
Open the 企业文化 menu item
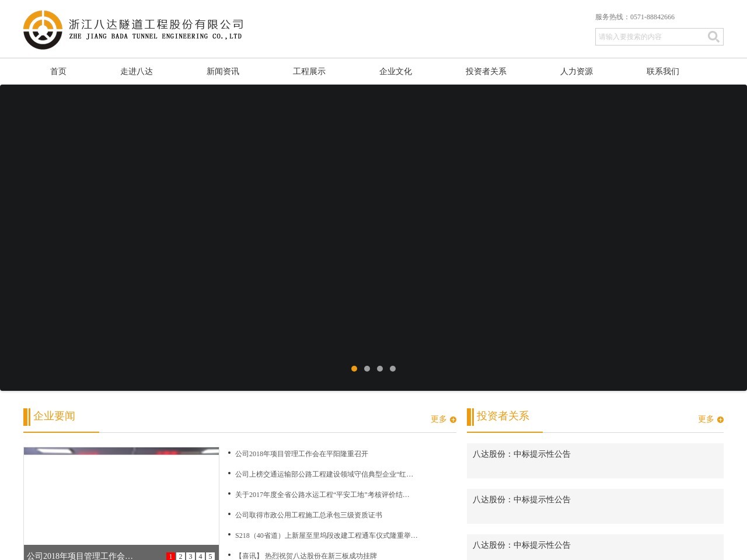coord(396,71)
